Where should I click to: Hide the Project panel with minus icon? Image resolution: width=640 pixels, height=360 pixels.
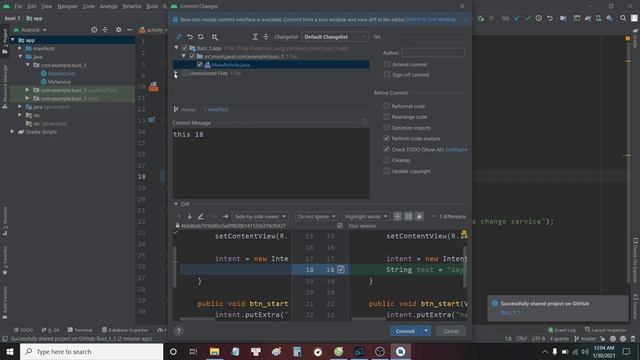click(129, 30)
